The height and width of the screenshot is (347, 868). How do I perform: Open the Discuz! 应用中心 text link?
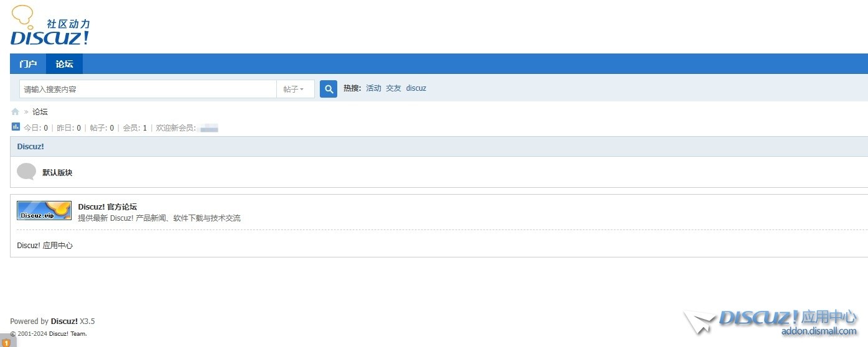45,246
